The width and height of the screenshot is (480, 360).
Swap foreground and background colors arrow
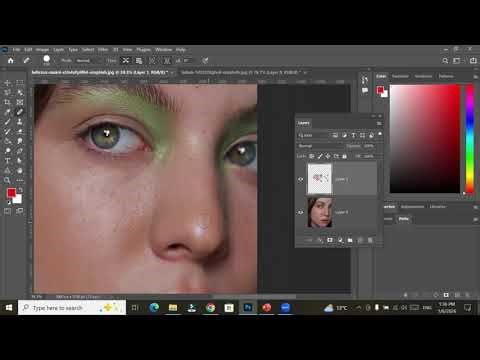(x=20, y=190)
